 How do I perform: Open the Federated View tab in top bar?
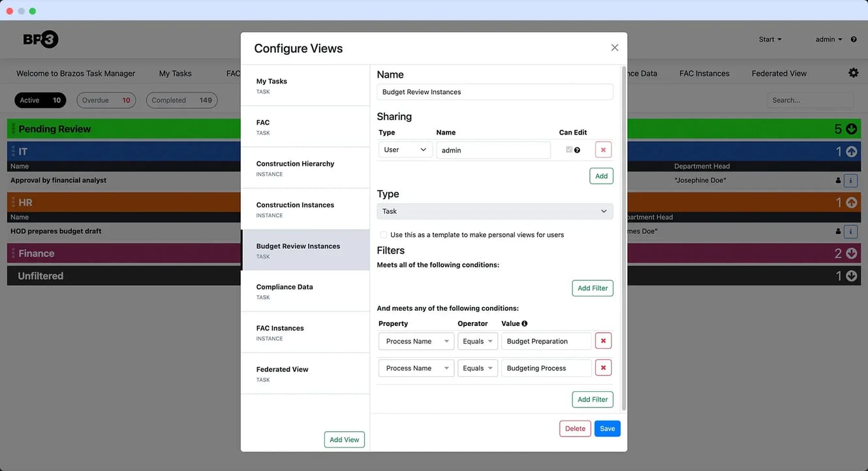(x=779, y=74)
